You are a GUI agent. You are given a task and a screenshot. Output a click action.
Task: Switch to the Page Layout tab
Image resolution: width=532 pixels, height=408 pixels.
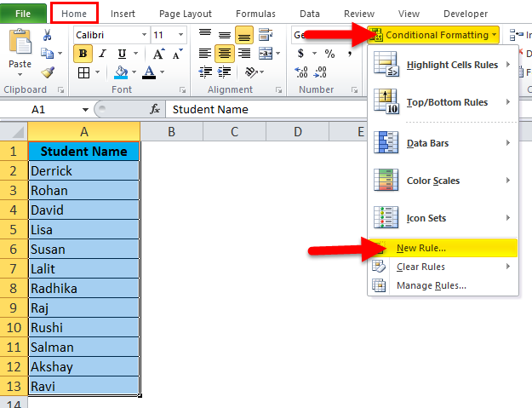pos(186,14)
